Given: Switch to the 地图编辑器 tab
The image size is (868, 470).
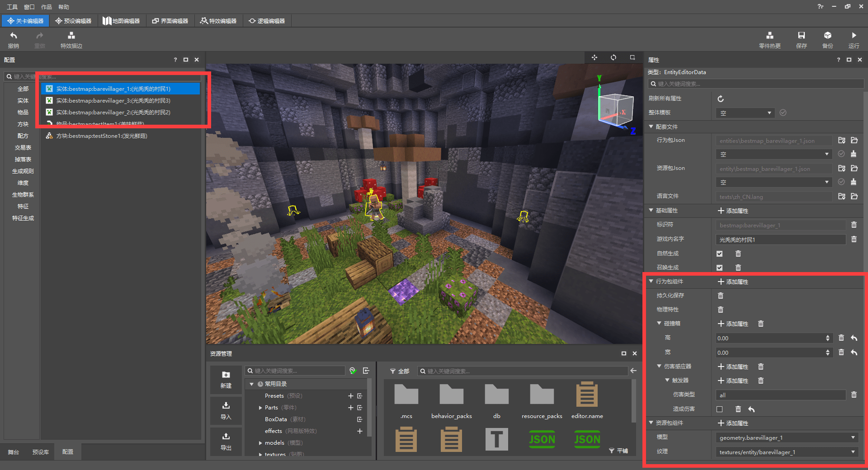Looking at the screenshot, I should pos(121,21).
